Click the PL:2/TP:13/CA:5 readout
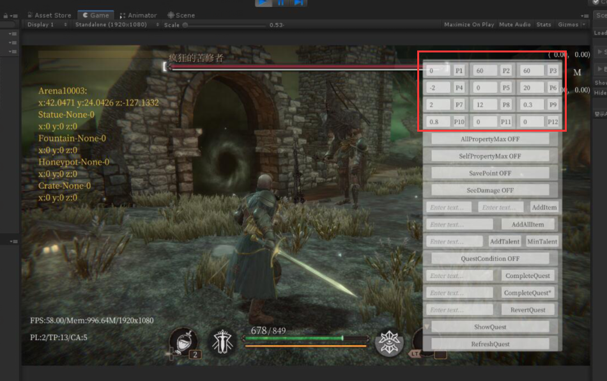Viewport: 607px width, 381px height. tap(59, 337)
